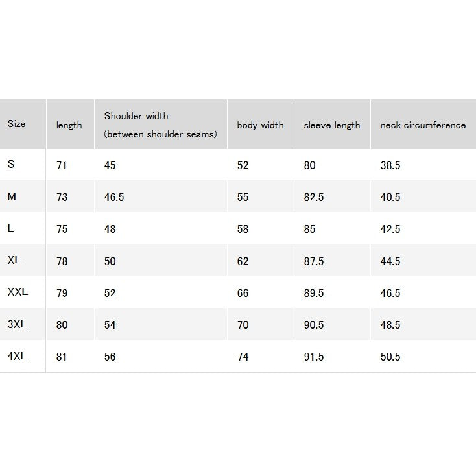Click the S size row label

[x=11, y=164]
